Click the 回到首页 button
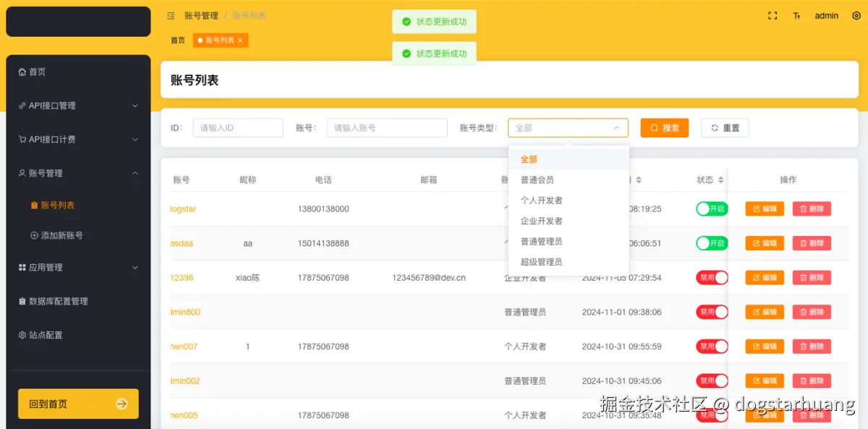Screen dimensions: 868x429 point(78,404)
